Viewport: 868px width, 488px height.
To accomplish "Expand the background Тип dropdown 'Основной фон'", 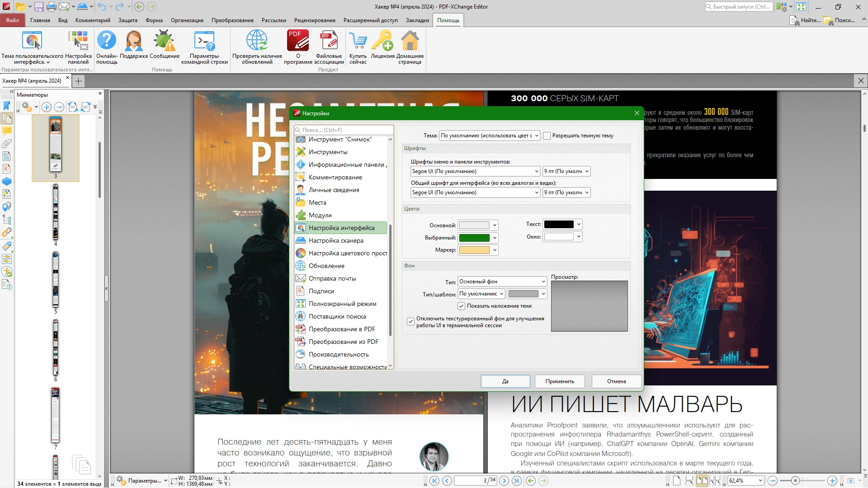I will tap(502, 282).
